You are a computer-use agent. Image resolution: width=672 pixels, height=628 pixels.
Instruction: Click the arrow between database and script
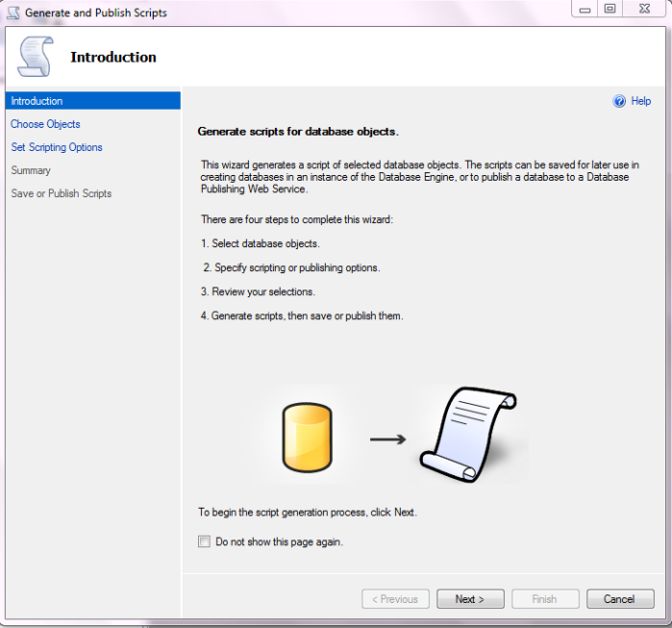387,440
